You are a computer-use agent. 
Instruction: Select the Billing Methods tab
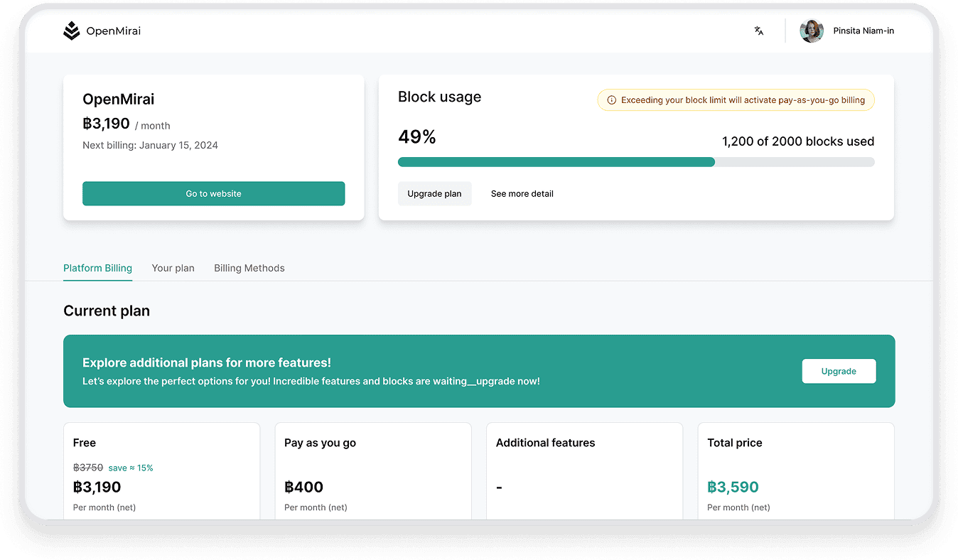(x=249, y=268)
